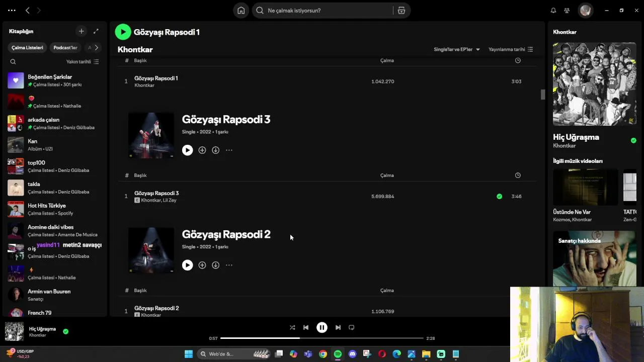Toggle shuffle mode

292,327
